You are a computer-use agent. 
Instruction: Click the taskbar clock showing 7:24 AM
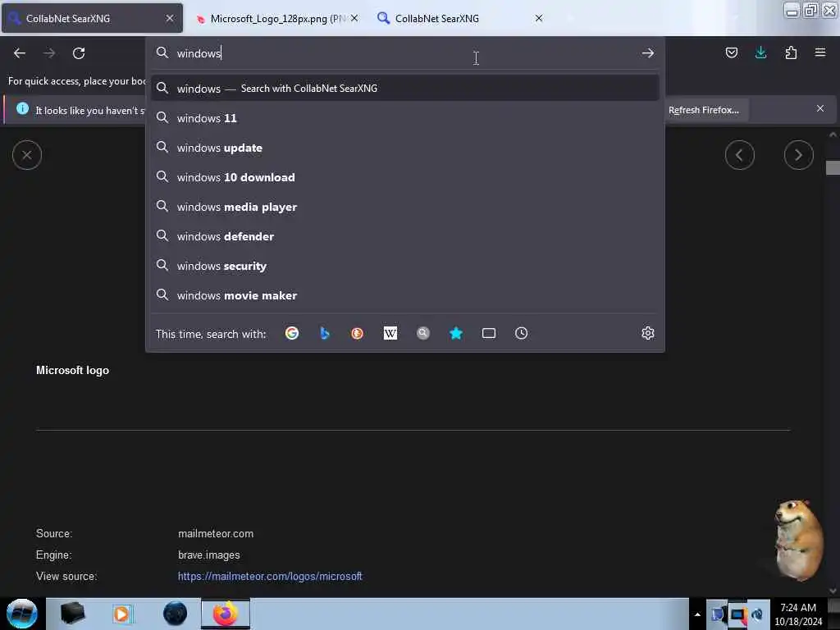click(798, 614)
